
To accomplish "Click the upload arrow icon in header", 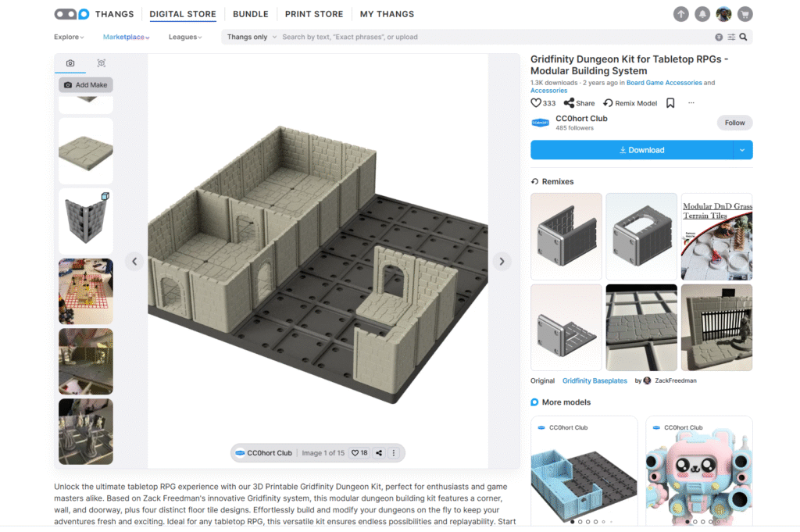I will tap(681, 14).
